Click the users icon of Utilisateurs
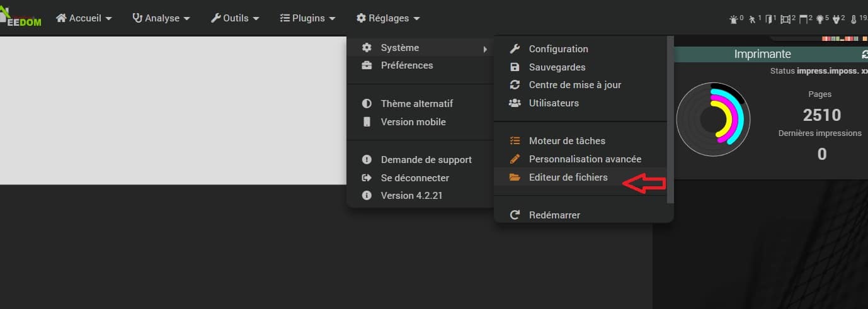This screenshot has height=309, width=868. coord(515,103)
